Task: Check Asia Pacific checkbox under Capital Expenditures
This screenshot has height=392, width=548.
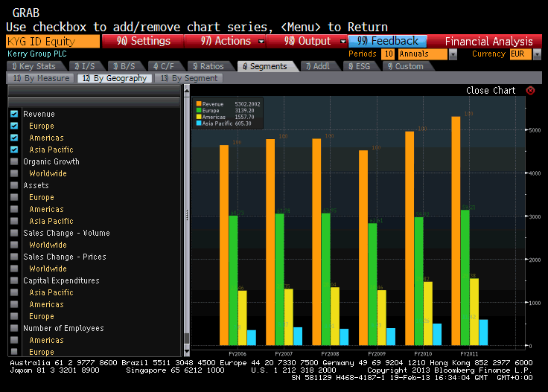Action: click(x=14, y=292)
